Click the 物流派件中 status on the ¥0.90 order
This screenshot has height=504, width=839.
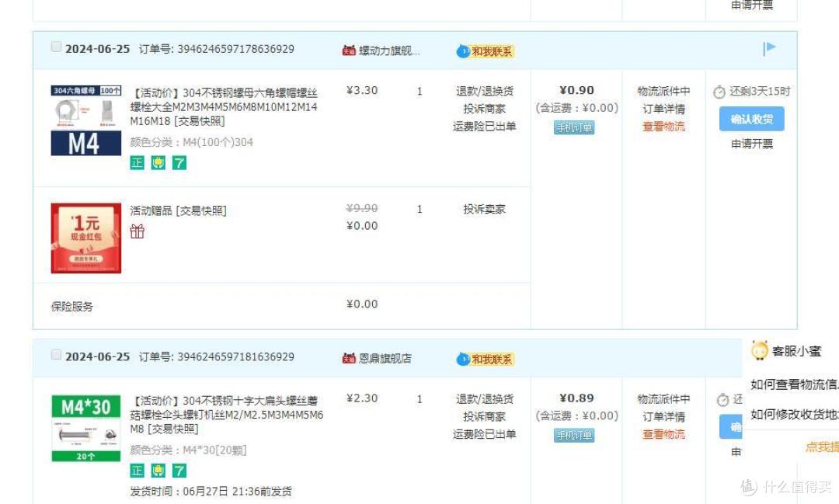click(663, 92)
